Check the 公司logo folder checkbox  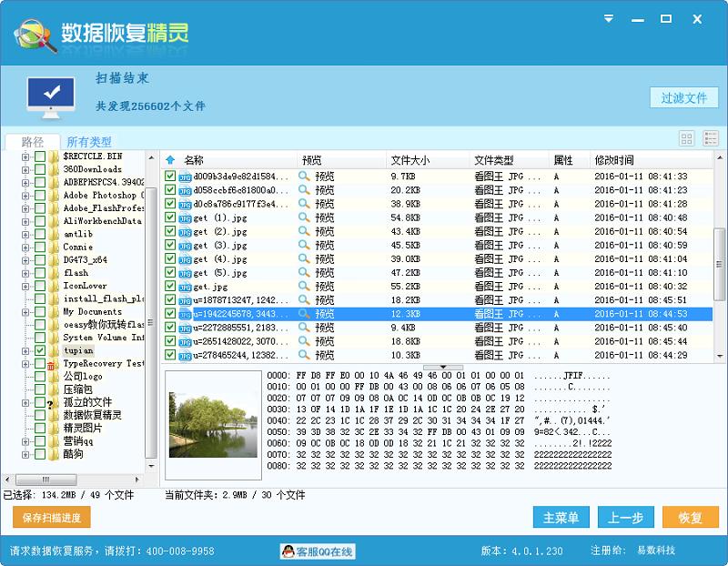point(42,377)
